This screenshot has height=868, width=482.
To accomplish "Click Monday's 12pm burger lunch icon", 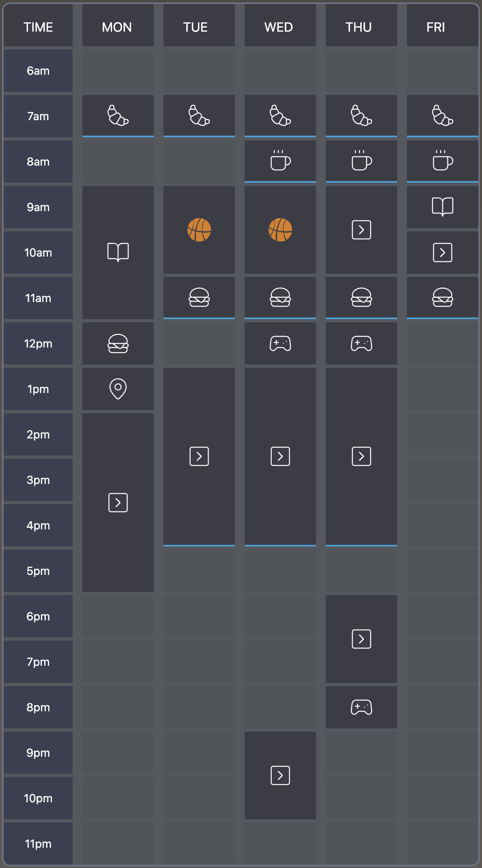I will point(118,343).
